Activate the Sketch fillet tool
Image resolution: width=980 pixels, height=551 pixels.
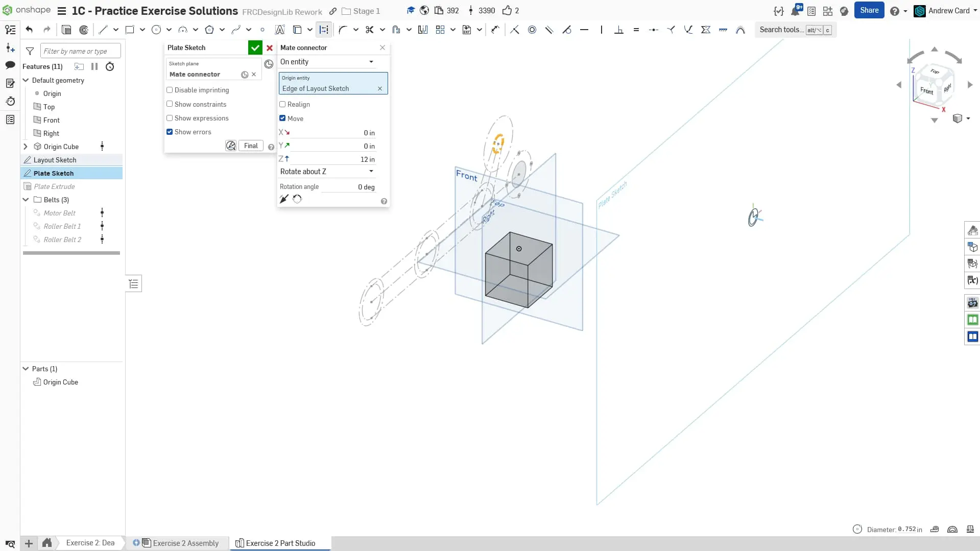(343, 30)
